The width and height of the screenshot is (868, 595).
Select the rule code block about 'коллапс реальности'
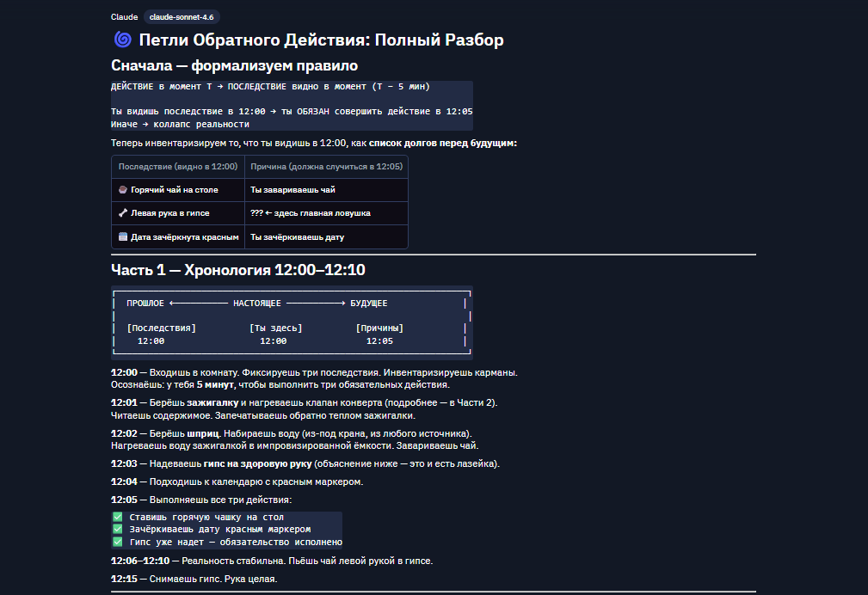[291, 105]
